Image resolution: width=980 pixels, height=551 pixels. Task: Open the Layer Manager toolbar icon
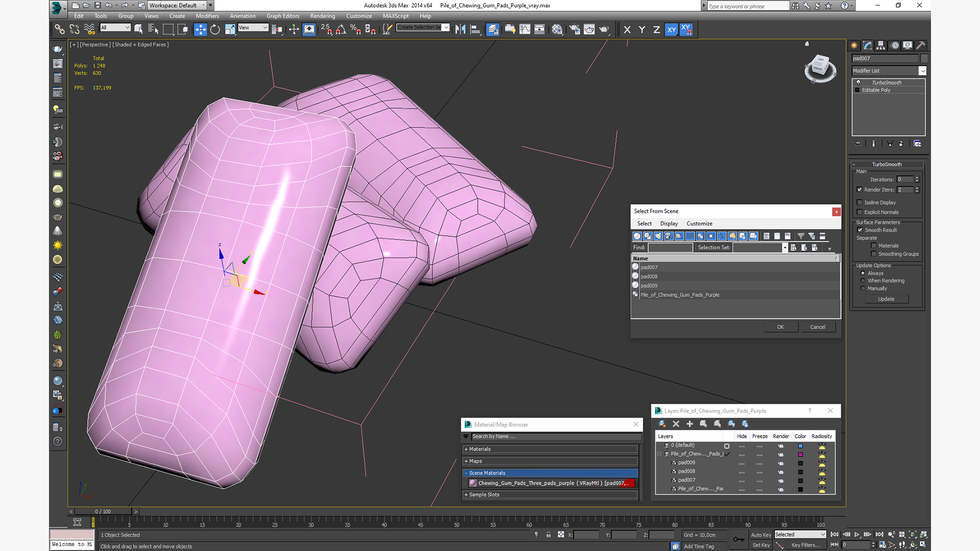point(493,30)
